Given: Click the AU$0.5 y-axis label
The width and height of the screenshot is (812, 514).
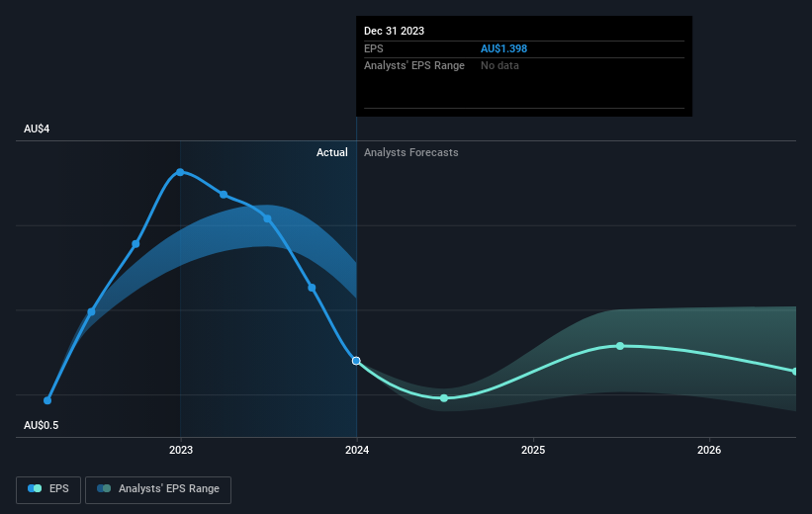Looking at the screenshot, I should 41,425.
